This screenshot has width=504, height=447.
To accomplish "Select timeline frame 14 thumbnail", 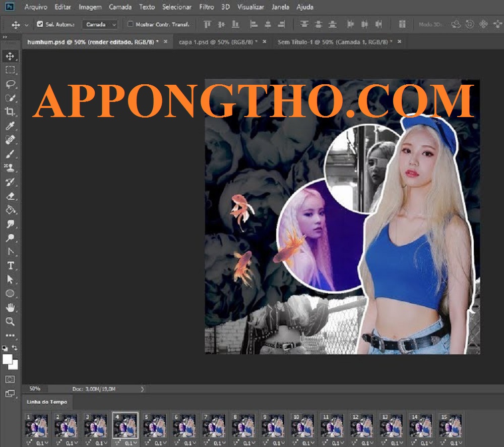I will point(421,425).
